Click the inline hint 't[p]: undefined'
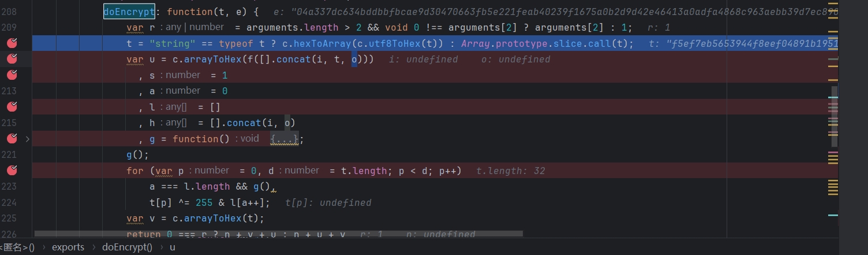 [328, 202]
